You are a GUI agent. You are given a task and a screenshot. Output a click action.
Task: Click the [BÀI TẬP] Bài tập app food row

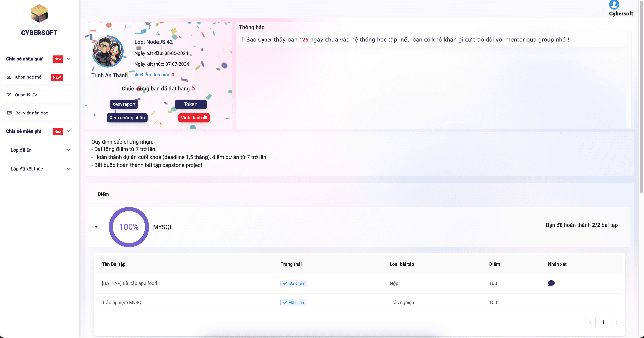point(359,283)
